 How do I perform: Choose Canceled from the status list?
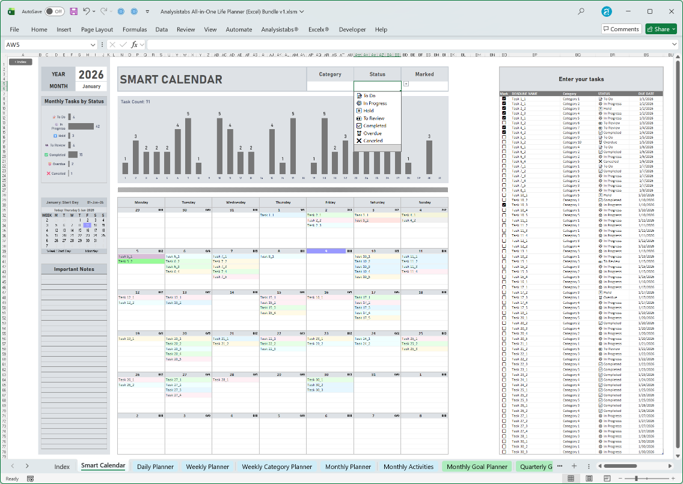click(x=378, y=141)
